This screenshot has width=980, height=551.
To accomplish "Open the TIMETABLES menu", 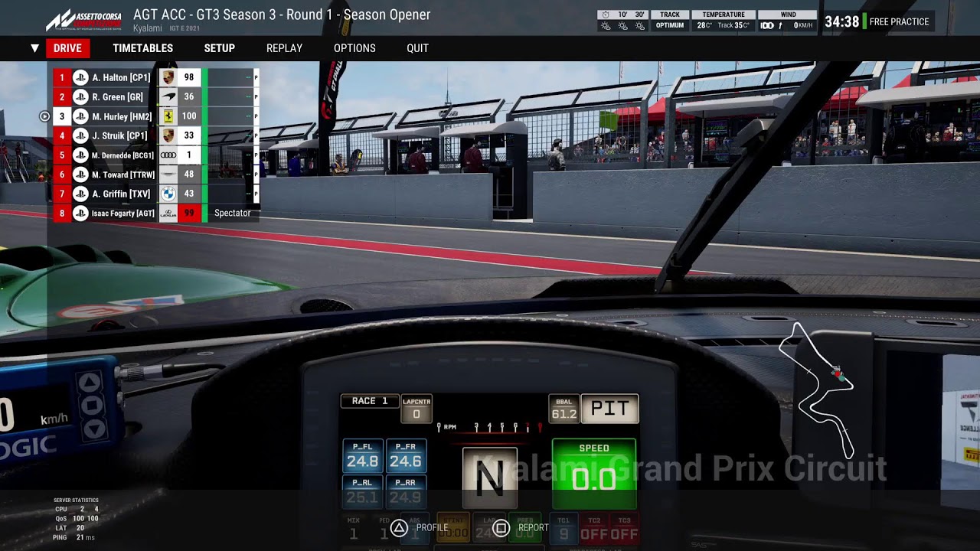I will coord(142,48).
